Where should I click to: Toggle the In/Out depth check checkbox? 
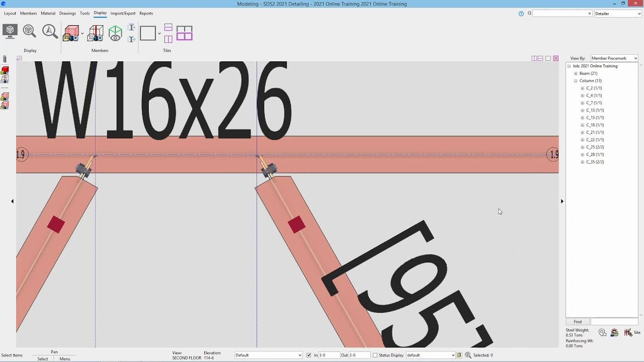point(308,355)
